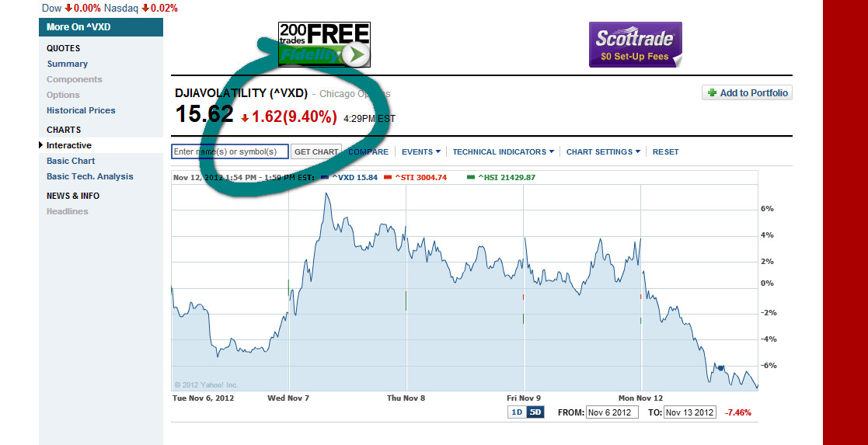The image size is (868, 445).
Task: Open the Options link in sidebar
Action: pyautogui.click(x=63, y=95)
